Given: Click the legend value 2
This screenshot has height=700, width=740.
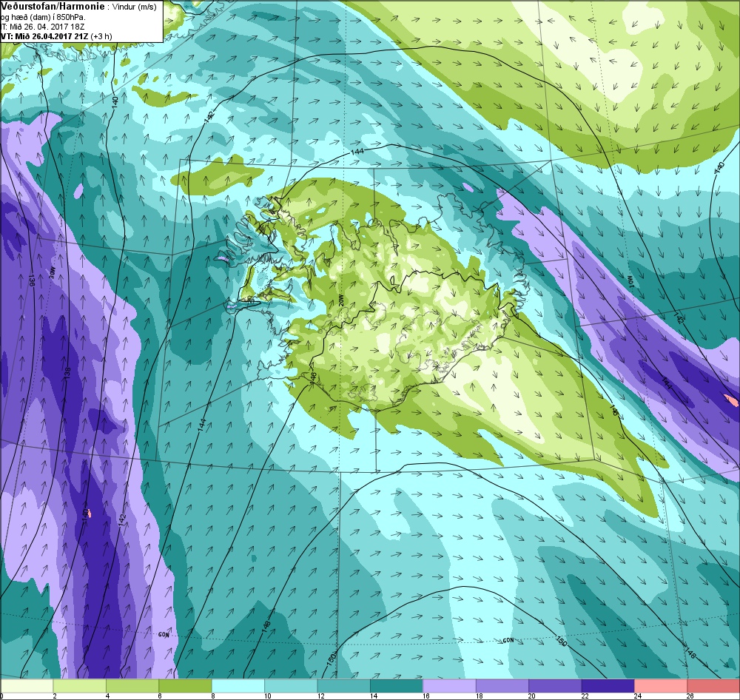Looking at the screenshot, I should [x=55, y=696].
